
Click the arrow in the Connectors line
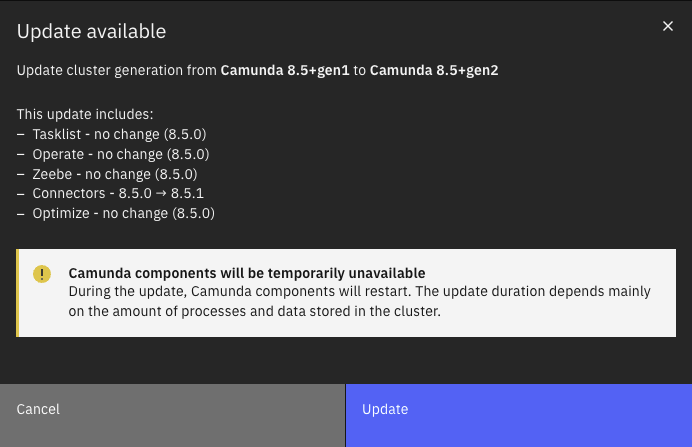(x=160, y=193)
